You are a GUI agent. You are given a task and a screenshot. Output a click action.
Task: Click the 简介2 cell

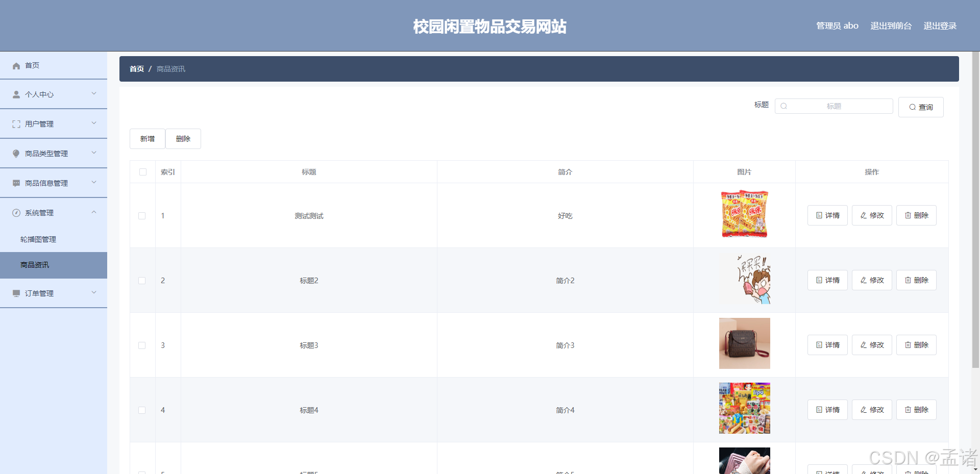565,281
